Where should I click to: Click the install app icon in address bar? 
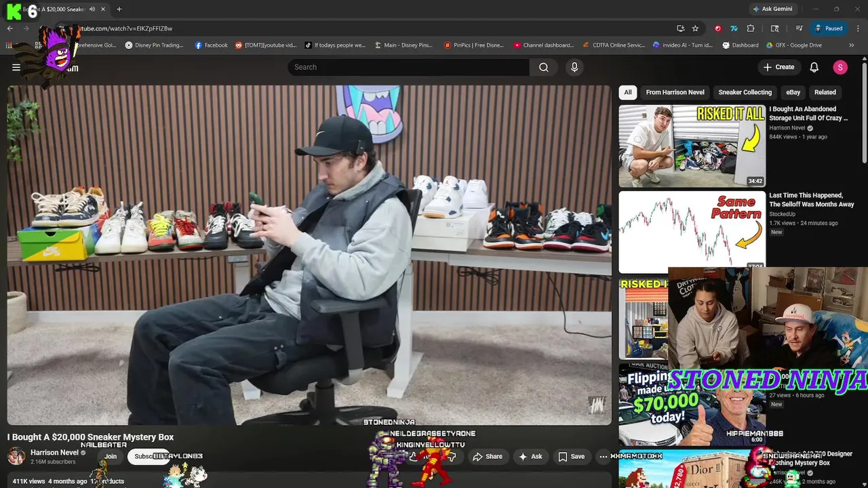tap(680, 28)
